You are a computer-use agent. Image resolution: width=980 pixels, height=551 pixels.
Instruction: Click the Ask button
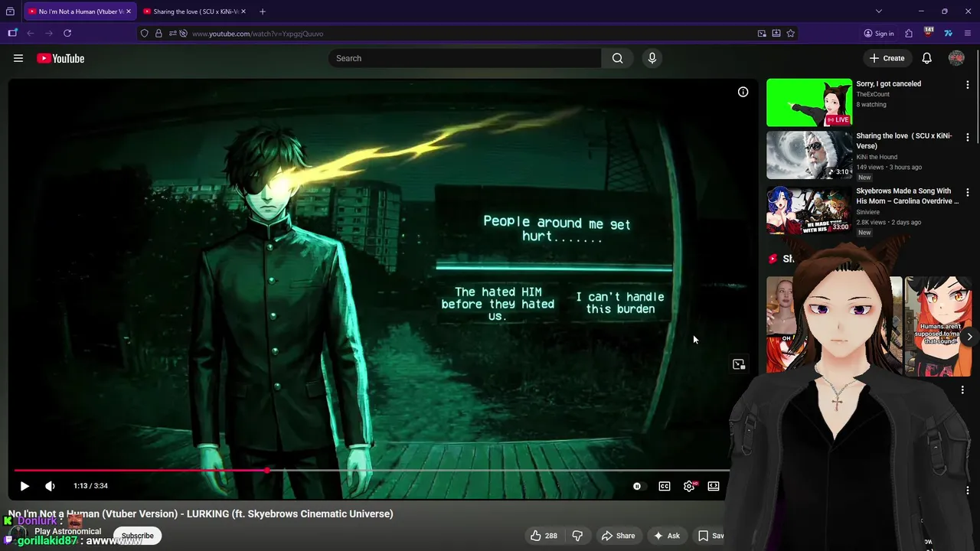click(x=666, y=536)
